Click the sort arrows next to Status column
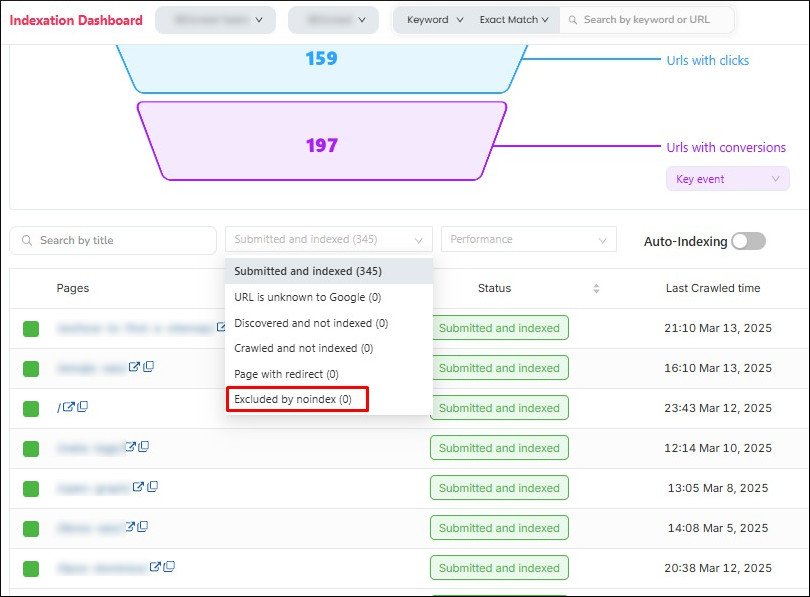 tap(596, 288)
